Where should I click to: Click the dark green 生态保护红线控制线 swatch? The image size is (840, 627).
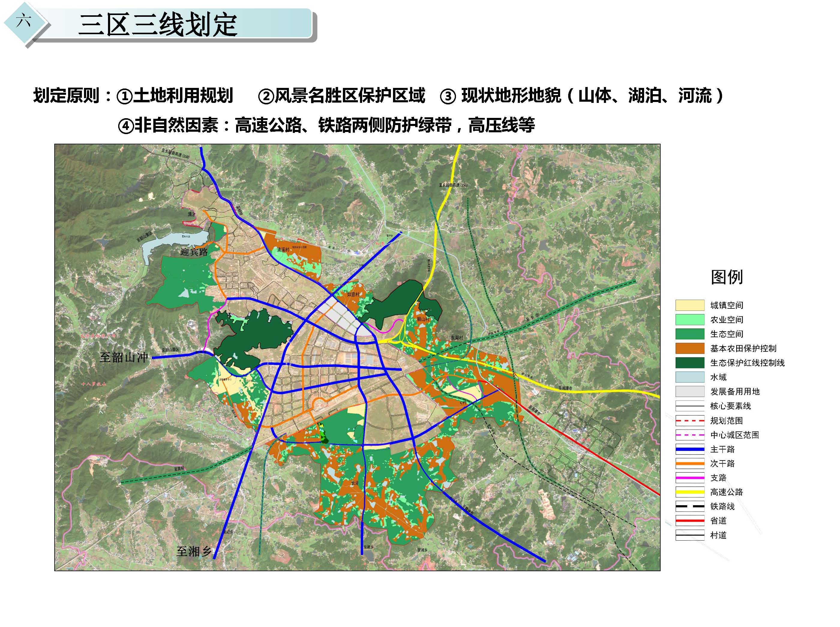690,362
